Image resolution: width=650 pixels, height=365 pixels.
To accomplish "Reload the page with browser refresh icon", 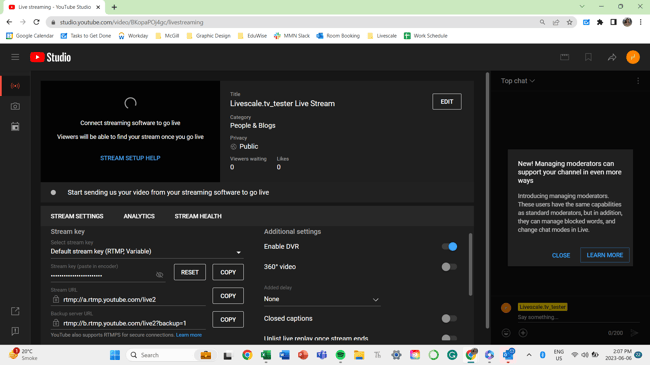I will pos(36,22).
